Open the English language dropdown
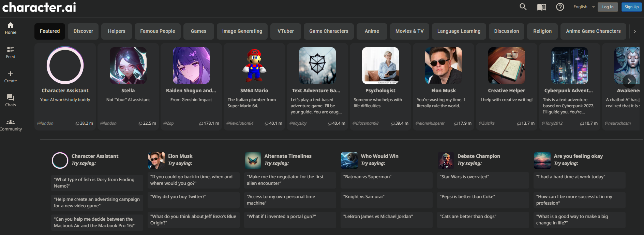Viewport: 644px width, 235px height. coord(584,7)
